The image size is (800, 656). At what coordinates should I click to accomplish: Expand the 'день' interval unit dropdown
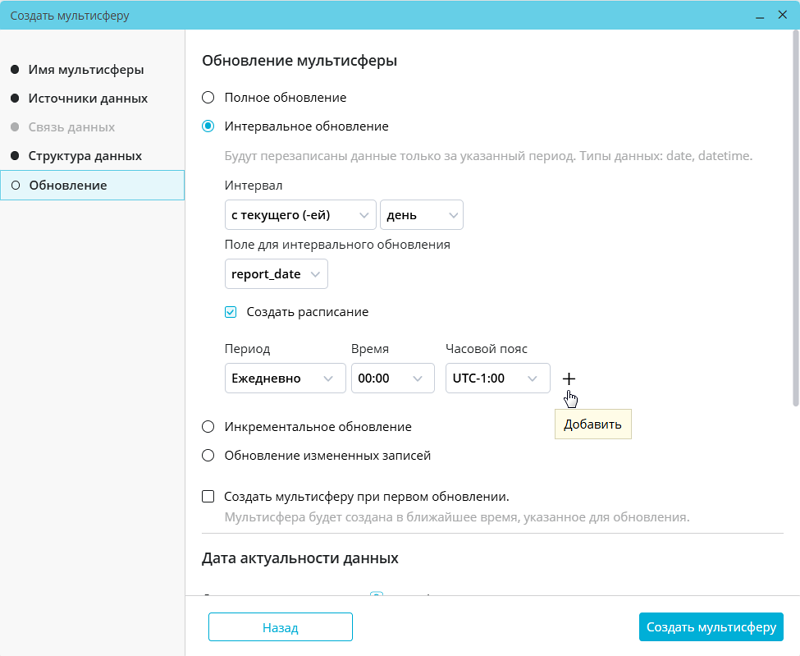(421, 215)
